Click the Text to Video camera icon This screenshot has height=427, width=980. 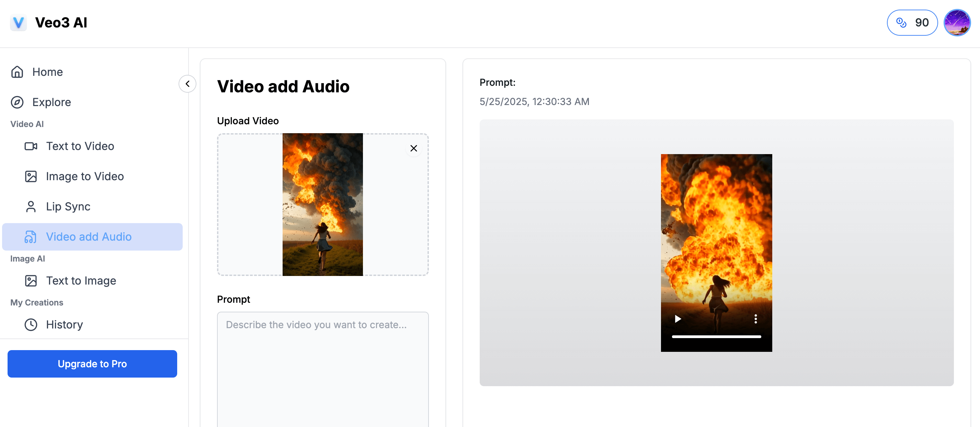[x=31, y=146]
